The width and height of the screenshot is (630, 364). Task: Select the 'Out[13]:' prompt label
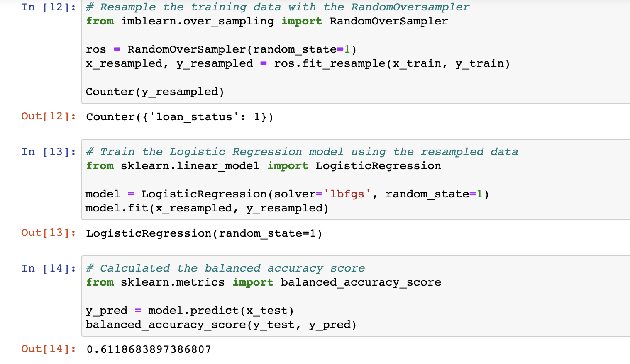coord(49,233)
